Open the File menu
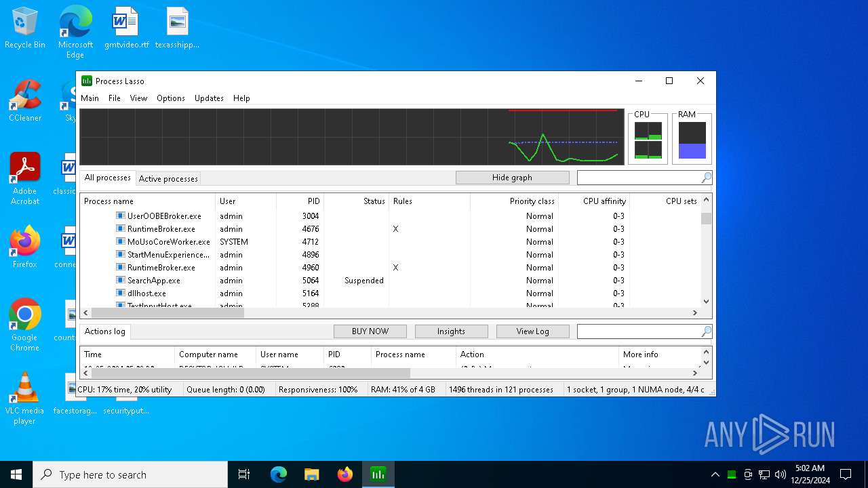Viewport: 868px width, 488px height. [x=115, y=98]
